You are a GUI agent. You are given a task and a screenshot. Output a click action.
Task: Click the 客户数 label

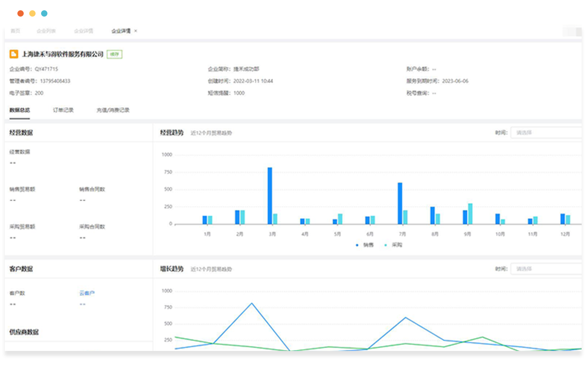(17, 293)
